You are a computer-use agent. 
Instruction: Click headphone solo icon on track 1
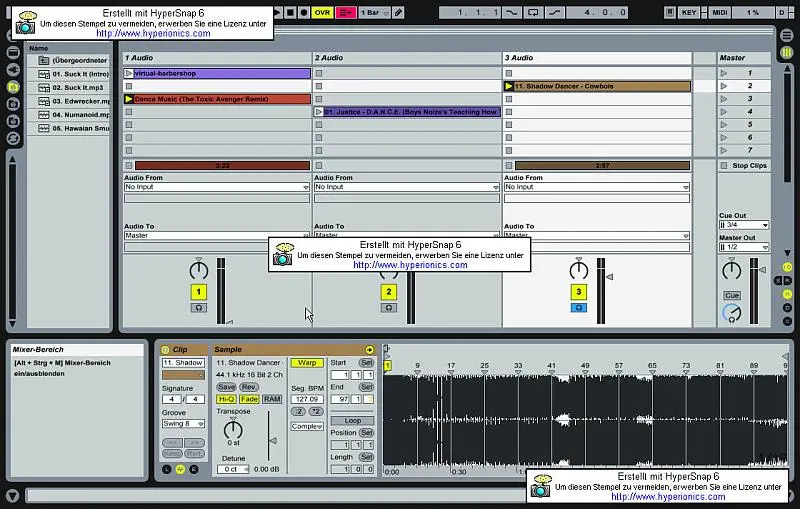pos(198,308)
